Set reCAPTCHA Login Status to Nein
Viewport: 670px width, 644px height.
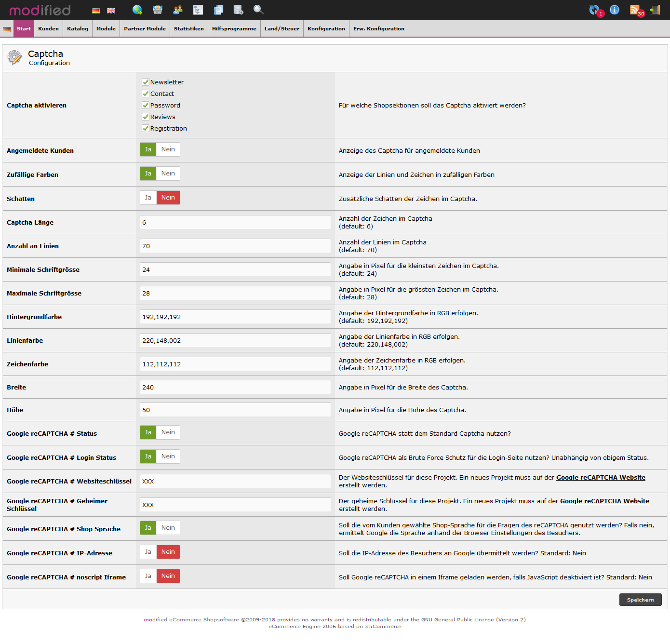point(168,456)
